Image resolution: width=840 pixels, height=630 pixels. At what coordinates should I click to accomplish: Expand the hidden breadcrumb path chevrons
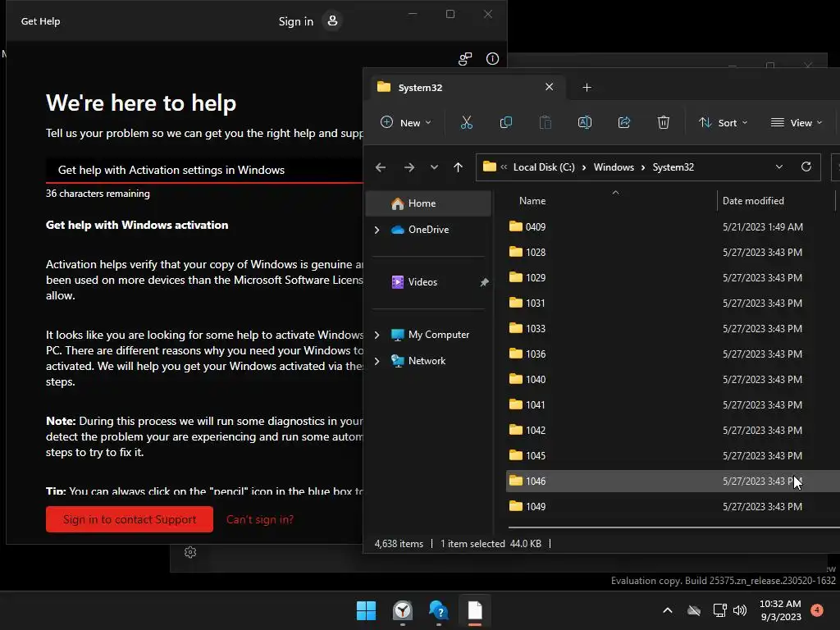(504, 167)
